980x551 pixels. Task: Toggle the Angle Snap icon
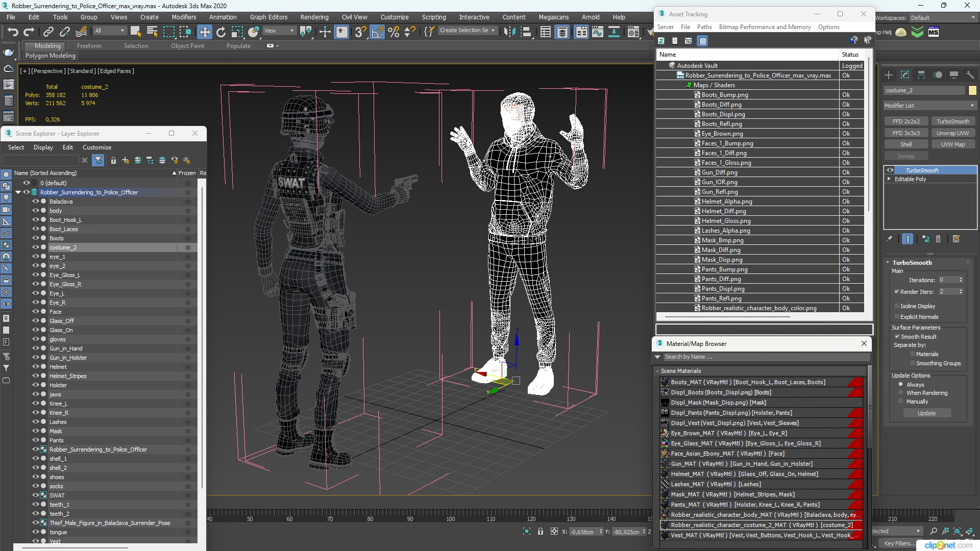pyautogui.click(x=377, y=32)
